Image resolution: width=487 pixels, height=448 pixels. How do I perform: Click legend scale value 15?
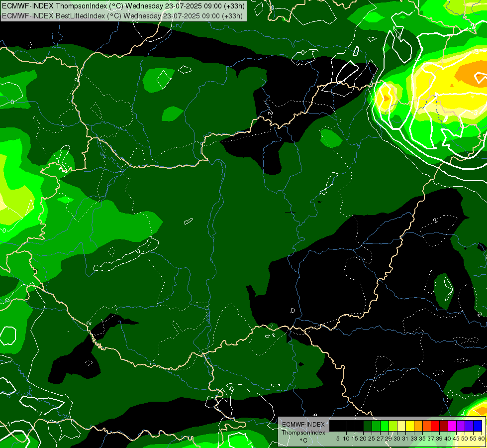coord(355,439)
